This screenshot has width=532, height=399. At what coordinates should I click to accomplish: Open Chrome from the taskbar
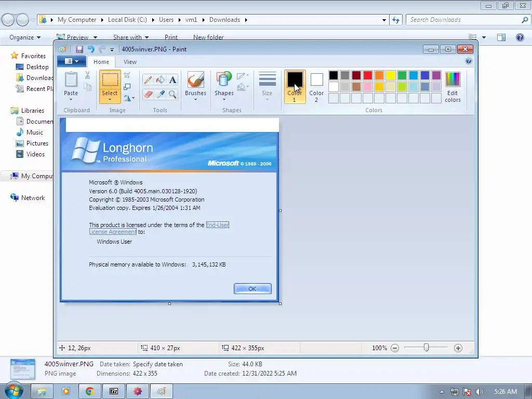(x=89, y=391)
